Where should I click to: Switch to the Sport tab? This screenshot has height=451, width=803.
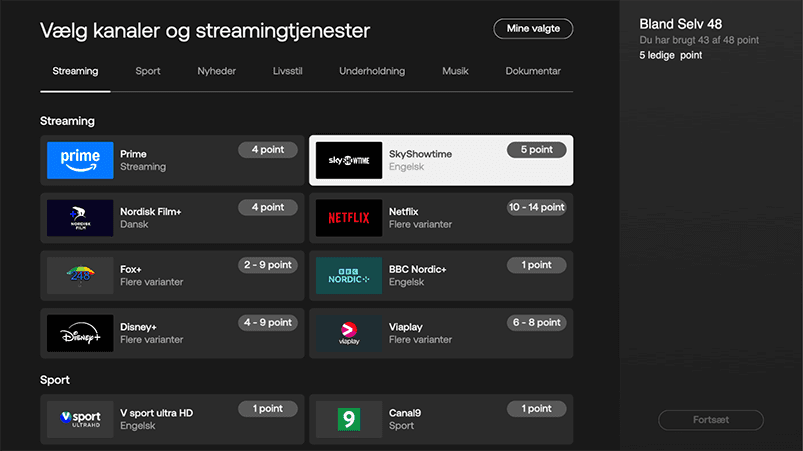148,71
